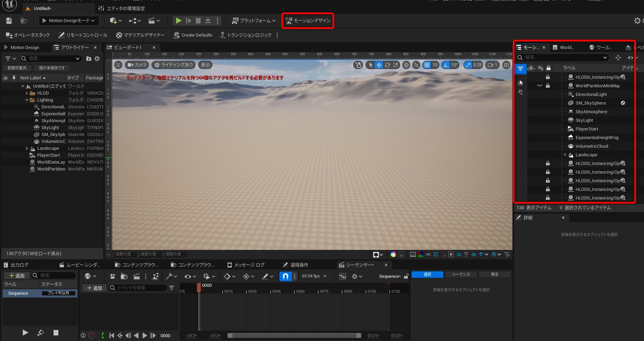Click the トラックを検索 search field

click(138, 288)
